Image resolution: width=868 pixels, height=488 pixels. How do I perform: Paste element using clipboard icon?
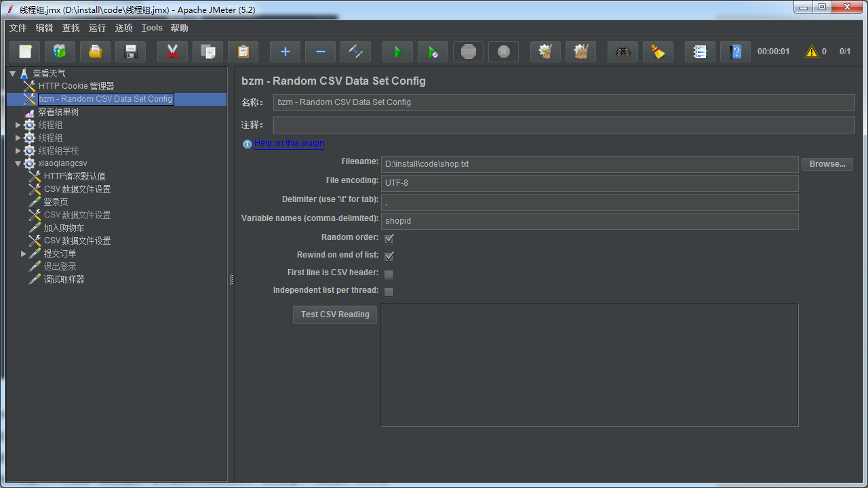point(243,52)
